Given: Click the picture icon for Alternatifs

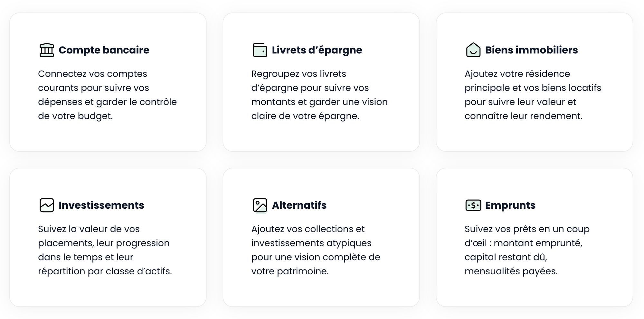Looking at the screenshot, I should tap(260, 205).
